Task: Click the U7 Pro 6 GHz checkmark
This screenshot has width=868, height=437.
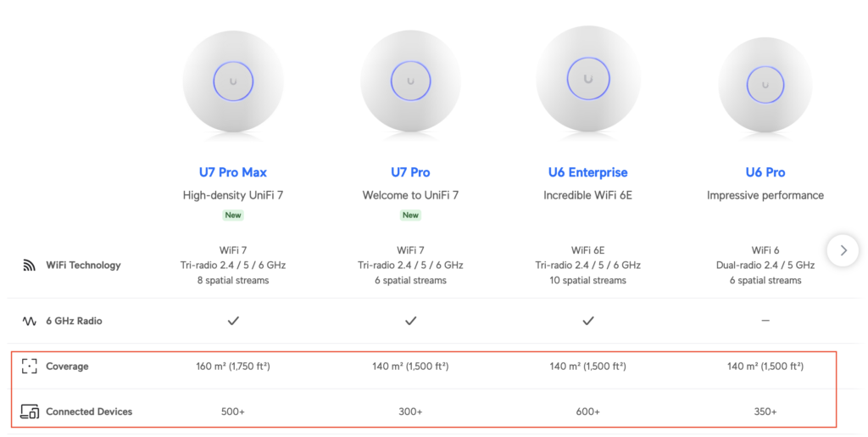Action: [x=410, y=321]
